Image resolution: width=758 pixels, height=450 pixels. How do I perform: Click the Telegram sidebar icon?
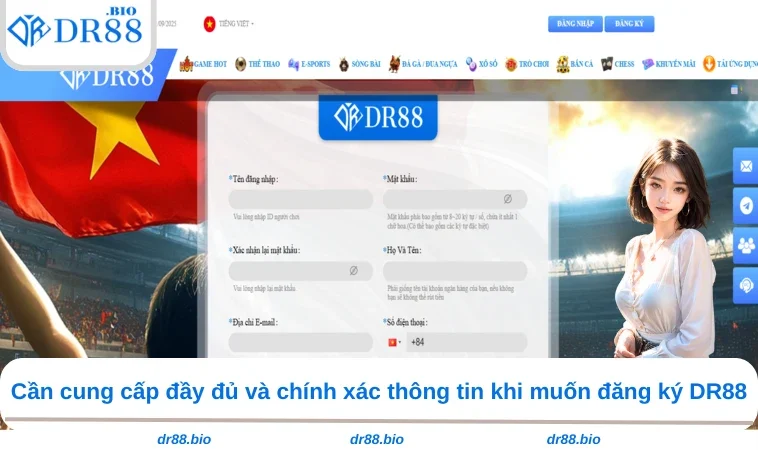tap(746, 206)
